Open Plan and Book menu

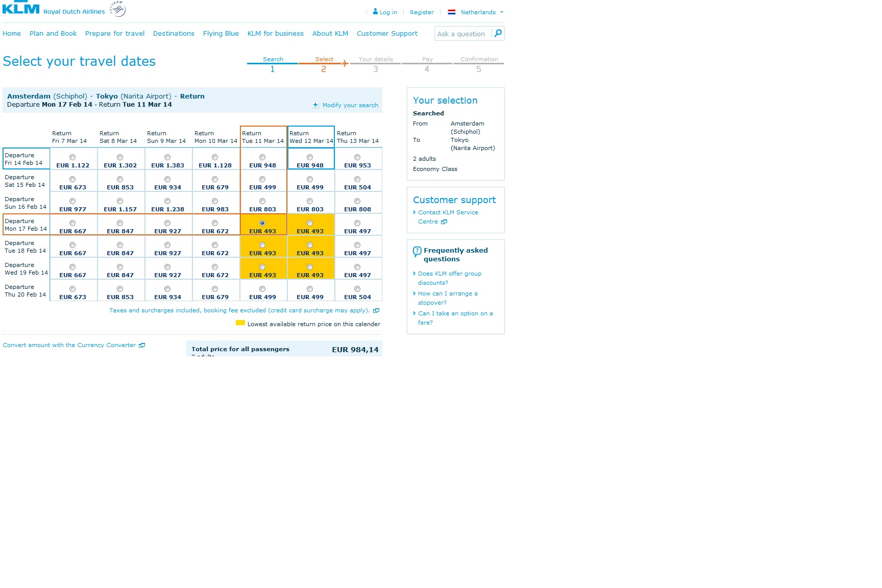tap(53, 33)
